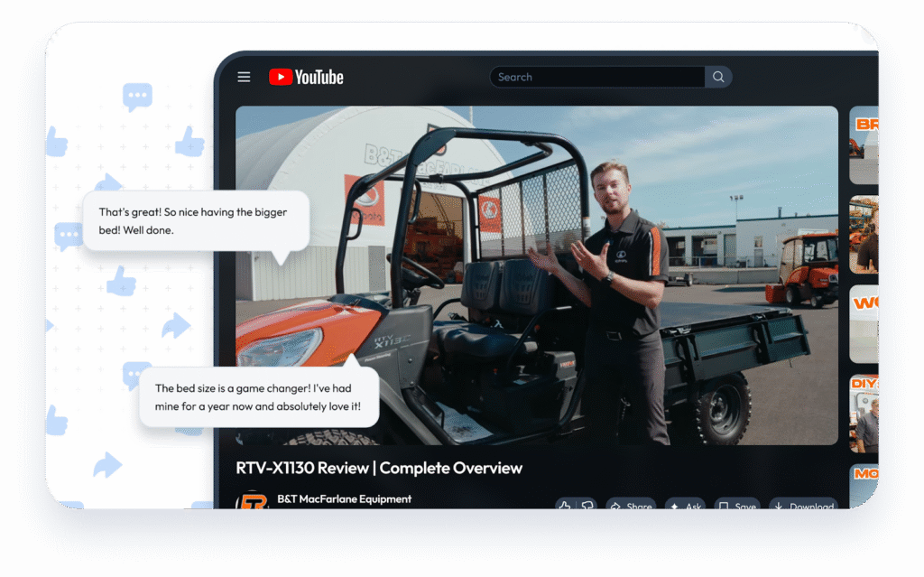Open B&T MacFarlane Equipment channel name

(344, 499)
